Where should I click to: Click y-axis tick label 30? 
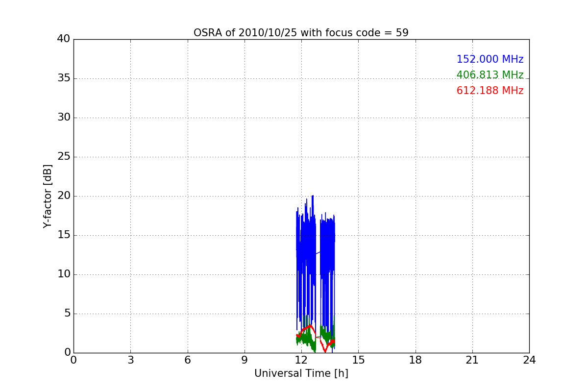click(64, 118)
